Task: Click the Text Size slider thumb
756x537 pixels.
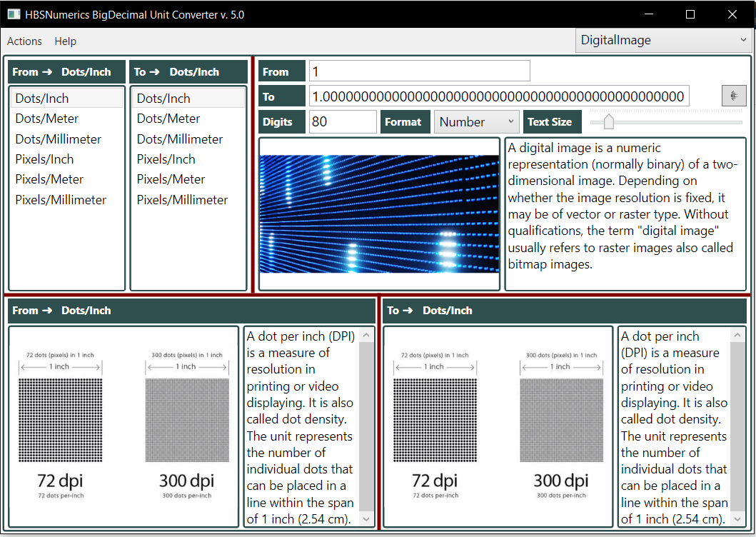Action: click(x=608, y=122)
